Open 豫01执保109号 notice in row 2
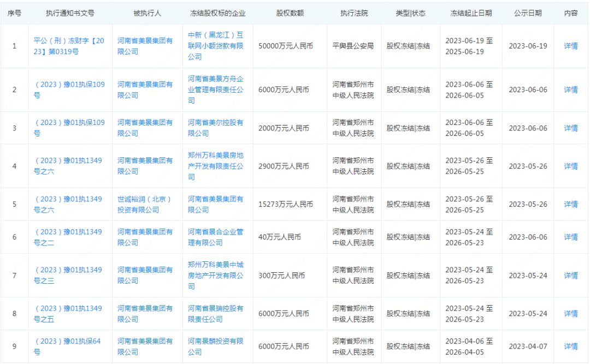 (x=69, y=89)
